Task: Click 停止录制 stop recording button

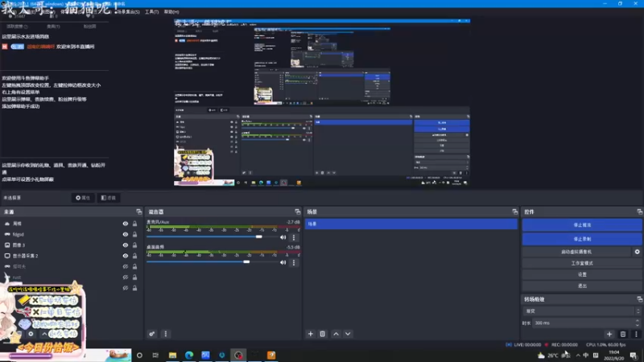Action: (x=582, y=239)
